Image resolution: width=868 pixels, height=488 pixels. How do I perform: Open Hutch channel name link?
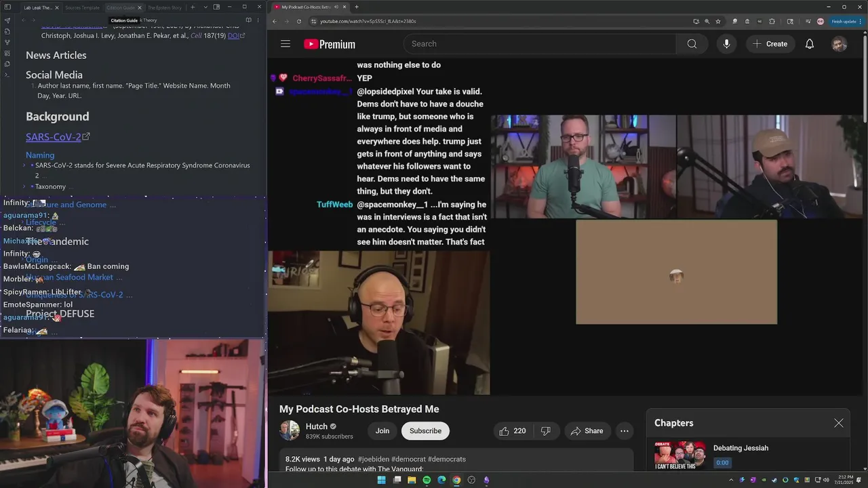click(317, 426)
